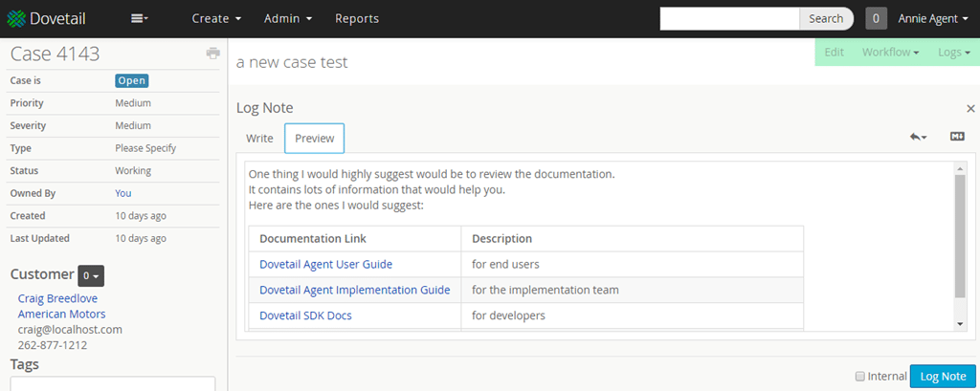Click the reply arrow icon in Log Note

[918, 138]
